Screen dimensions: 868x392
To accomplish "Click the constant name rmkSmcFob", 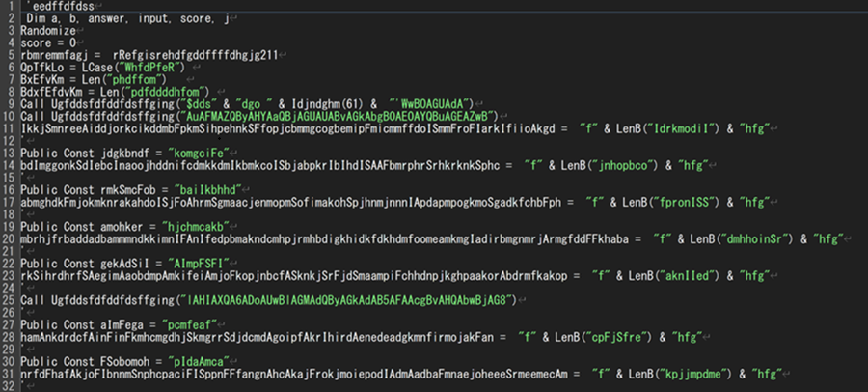I will (130, 190).
